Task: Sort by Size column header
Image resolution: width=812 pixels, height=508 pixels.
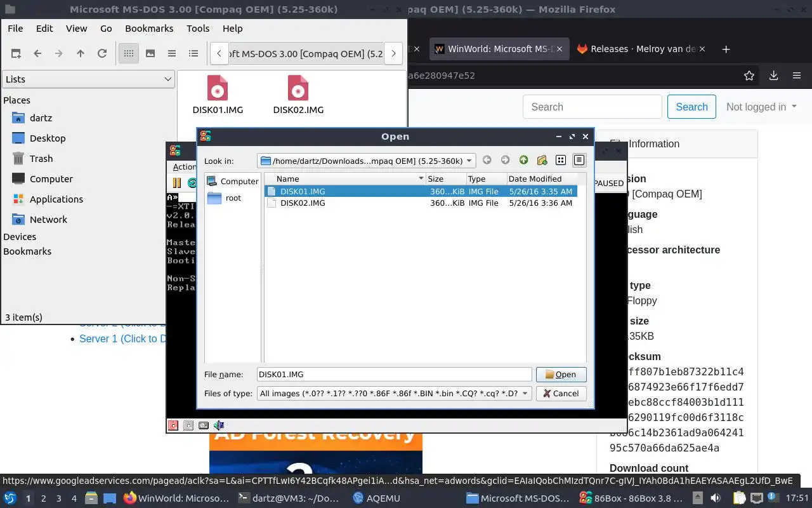Action: point(446,179)
